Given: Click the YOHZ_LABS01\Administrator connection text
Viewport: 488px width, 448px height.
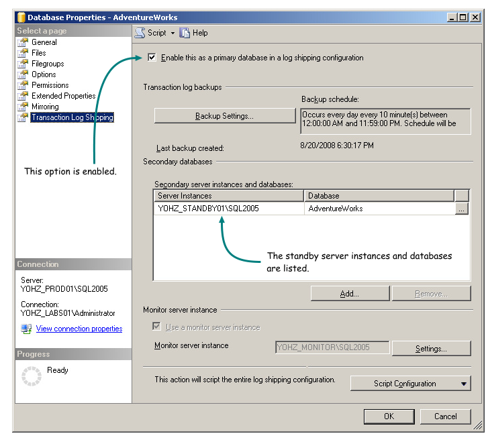Looking at the screenshot, I should point(68,313).
